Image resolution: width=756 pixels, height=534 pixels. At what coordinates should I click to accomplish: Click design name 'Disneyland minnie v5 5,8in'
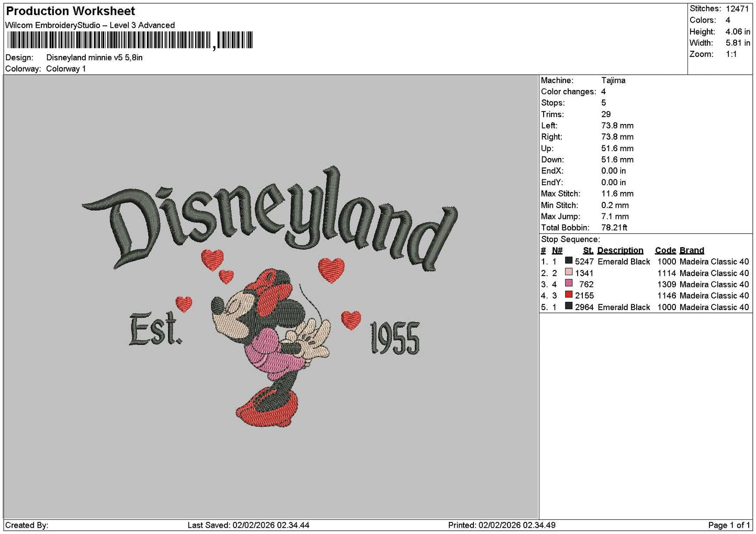click(x=94, y=58)
